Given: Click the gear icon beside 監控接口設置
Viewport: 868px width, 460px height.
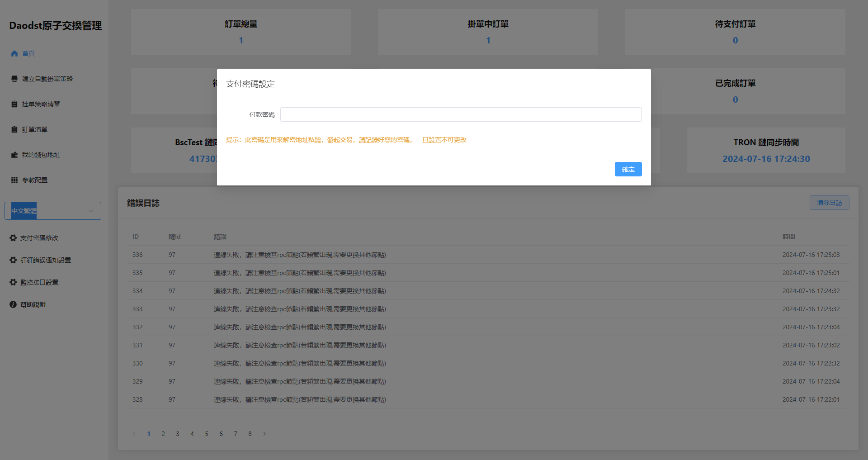Looking at the screenshot, I should [x=13, y=282].
